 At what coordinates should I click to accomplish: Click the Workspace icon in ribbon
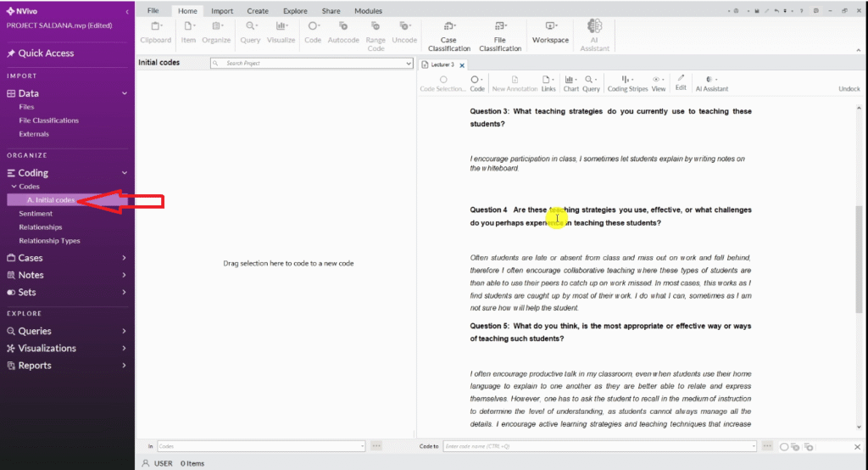point(550,32)
